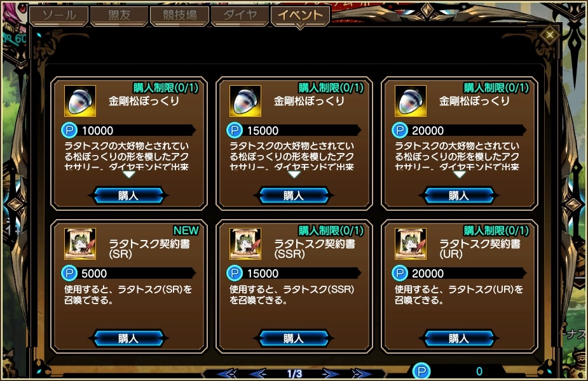This screenshot has width=588, height=381.
Task: Select the ラタトスク契約書 (SSR) scroll icon
Action: (245, 244)
